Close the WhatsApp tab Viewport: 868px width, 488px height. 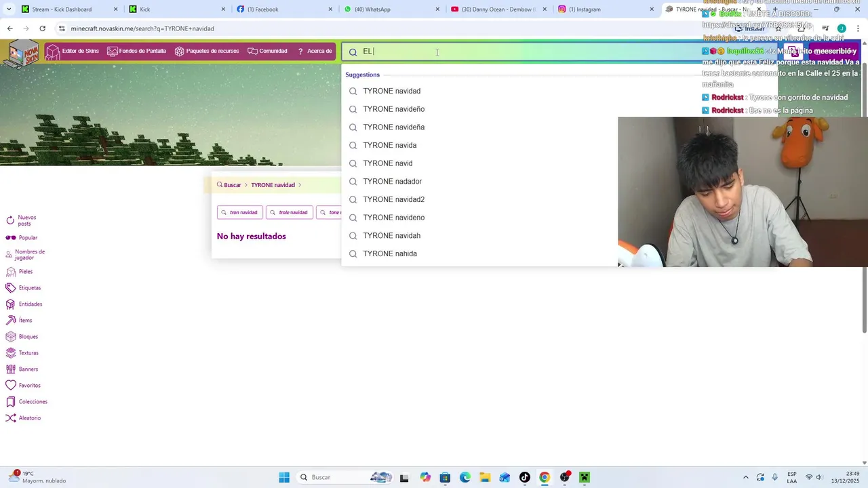(437, 9)
